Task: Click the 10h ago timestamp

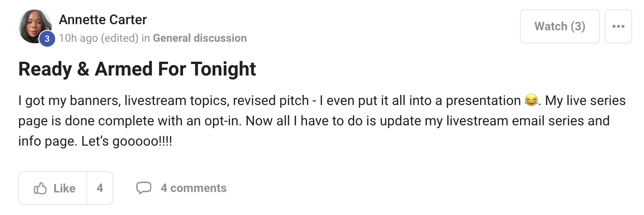Action: [x=78, y=38]
